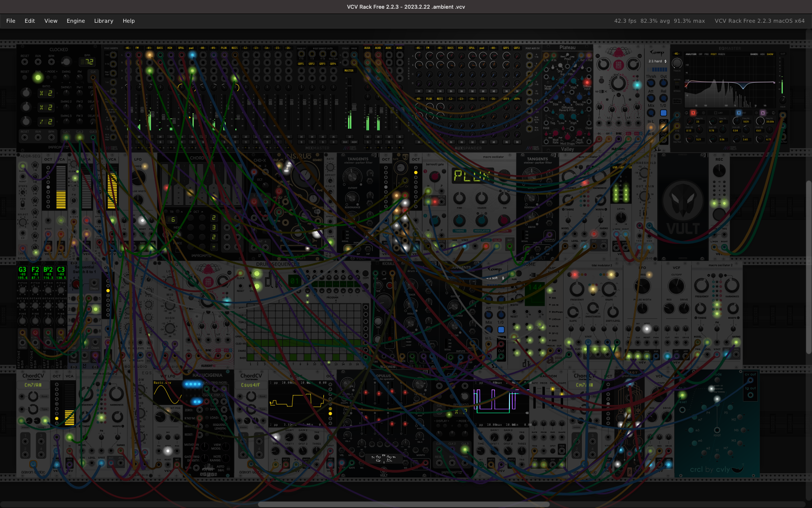Select the 'BASS' track label on MixMaster
This screenshot has width=812, height=508.
pos(159,48)
